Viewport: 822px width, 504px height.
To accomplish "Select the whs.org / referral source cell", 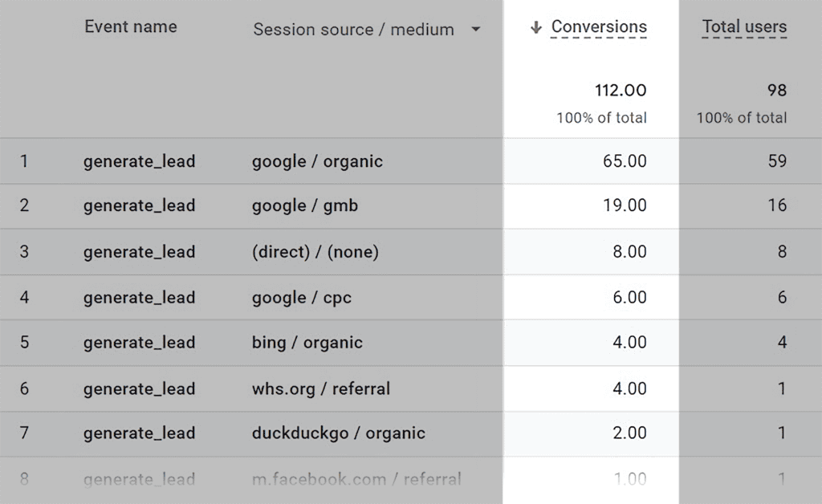I will 321,389.
